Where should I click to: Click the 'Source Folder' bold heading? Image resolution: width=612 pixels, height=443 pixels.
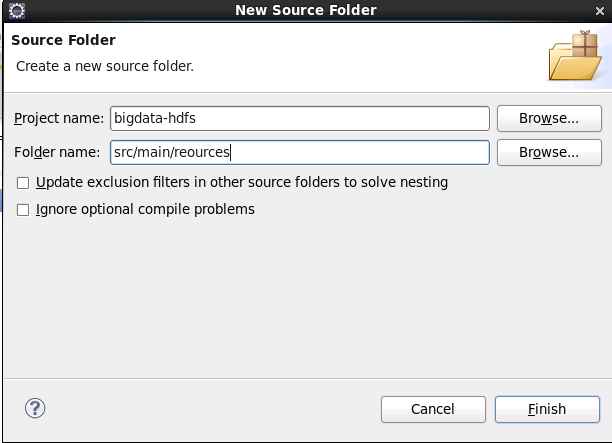pyautogui.click(x=63, y=40)
